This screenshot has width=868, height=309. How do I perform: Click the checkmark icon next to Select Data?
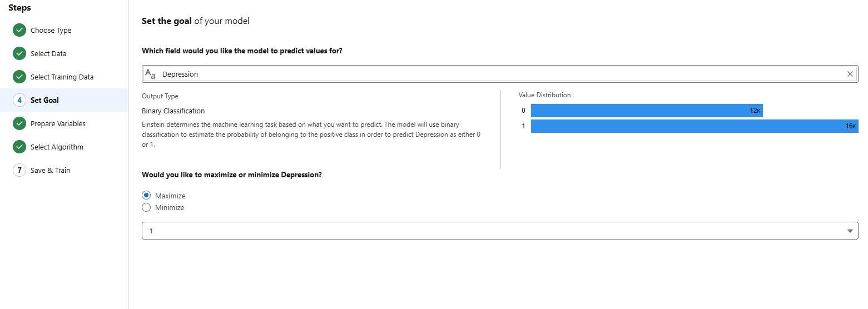19,53
